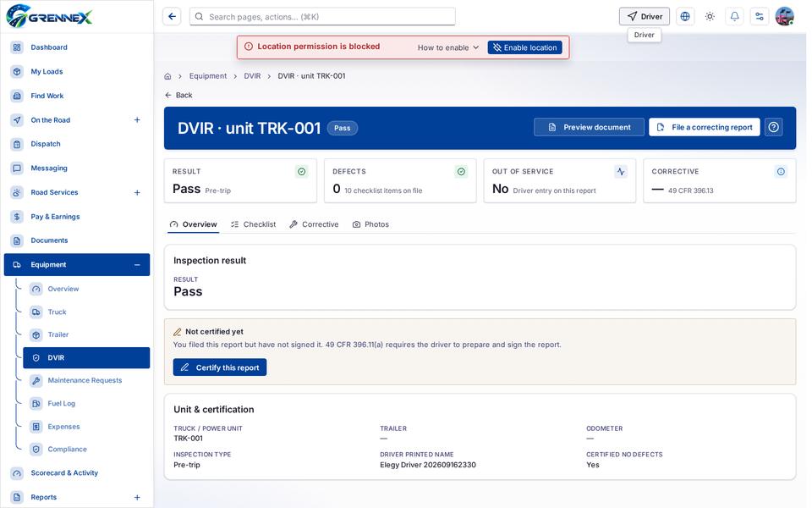The image size is (812, 508).
Task: Open Messaging in the sidebar
Action: (x=77, y=168)
